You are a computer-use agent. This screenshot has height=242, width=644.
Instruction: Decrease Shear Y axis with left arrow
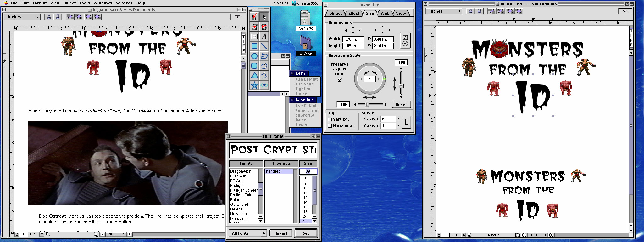(x=377, y=126)
